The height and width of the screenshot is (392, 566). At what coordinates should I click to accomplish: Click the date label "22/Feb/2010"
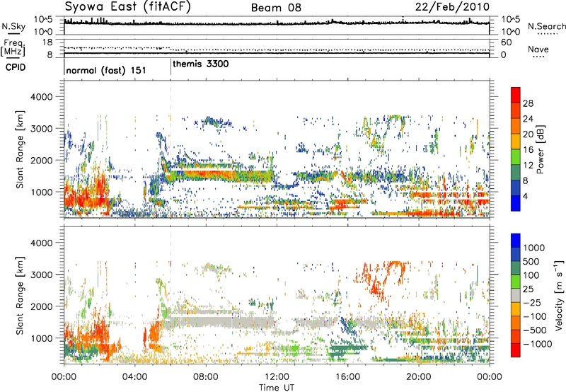click(x=452, y=7)
